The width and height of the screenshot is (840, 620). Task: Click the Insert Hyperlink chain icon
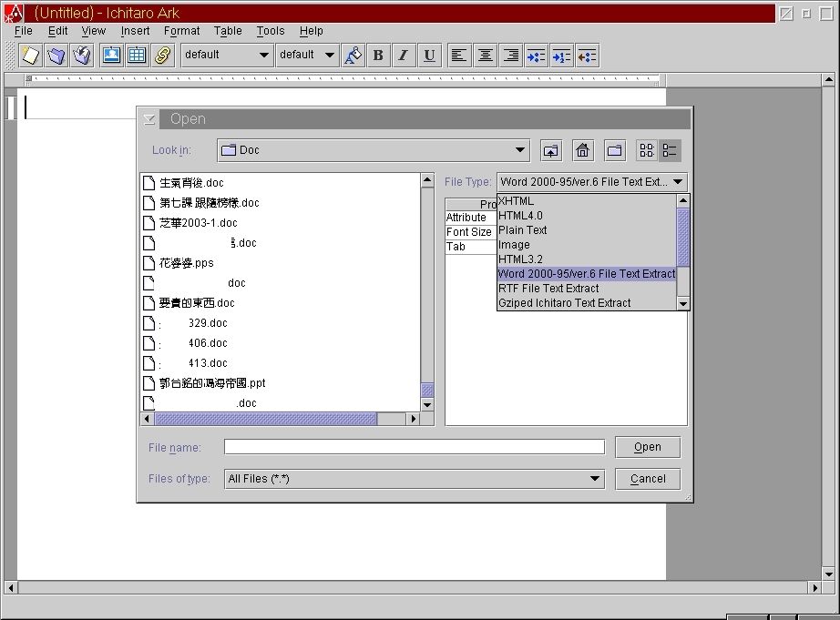point(163,56)
